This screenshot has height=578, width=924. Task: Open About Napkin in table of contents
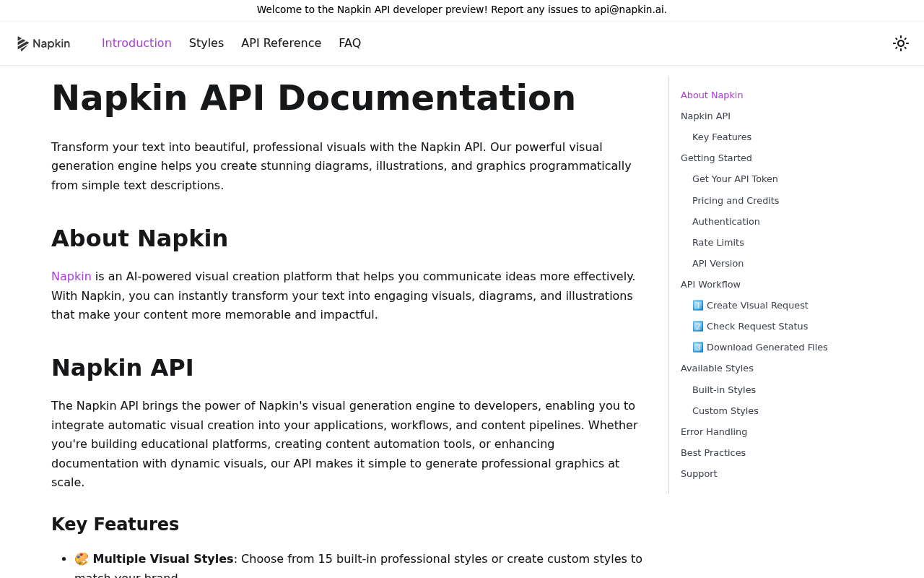click(x=712, y=95)
